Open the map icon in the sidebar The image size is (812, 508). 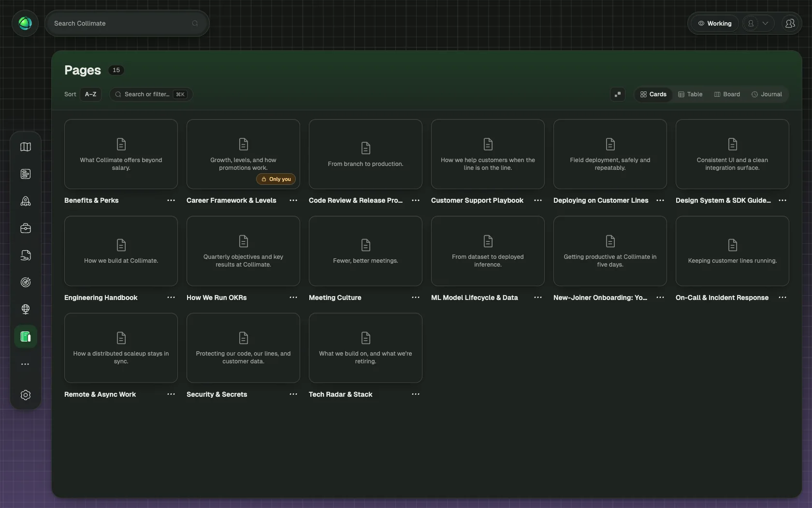coord(26,147)
